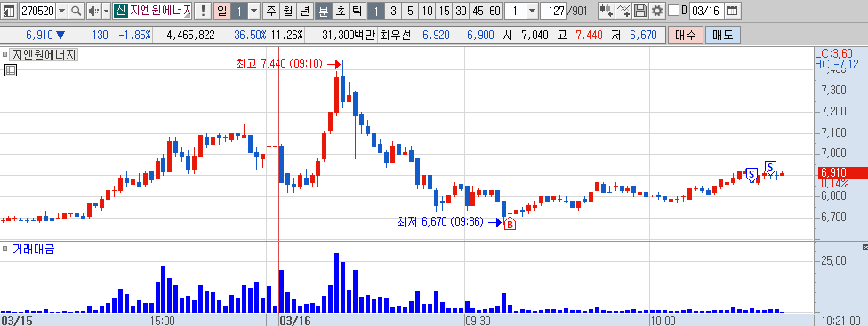
Task: Click the 매도 sell button
Action: [x=722, y=36]
